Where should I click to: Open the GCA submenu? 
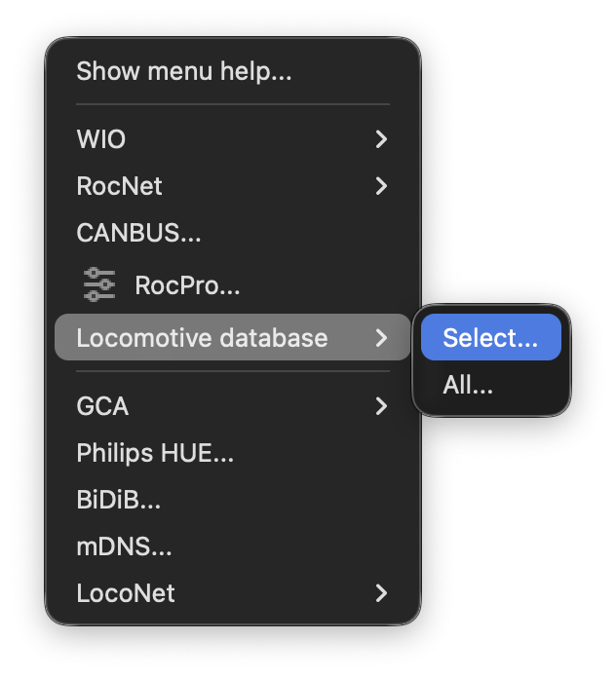tap(102, 406)
